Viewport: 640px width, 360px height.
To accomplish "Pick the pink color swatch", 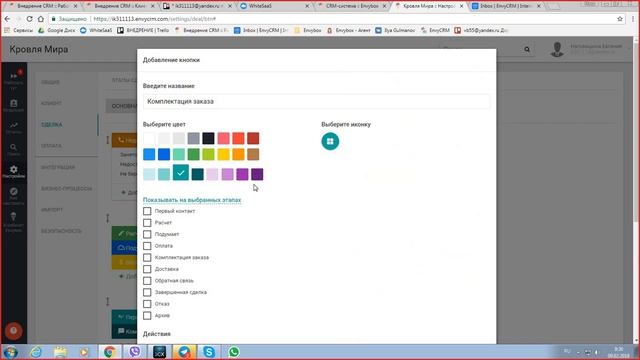I will (223, 138).
